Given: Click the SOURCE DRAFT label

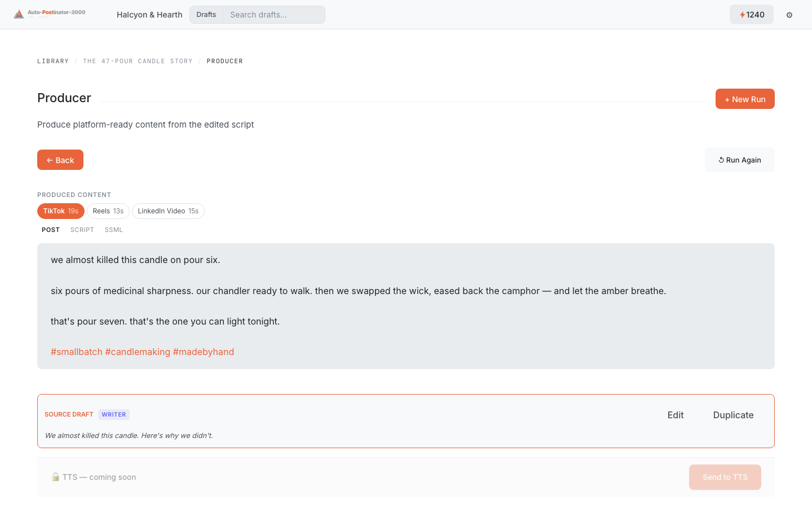Looking at the screenshot, I should pyautogui.click(x=69, y=414).
